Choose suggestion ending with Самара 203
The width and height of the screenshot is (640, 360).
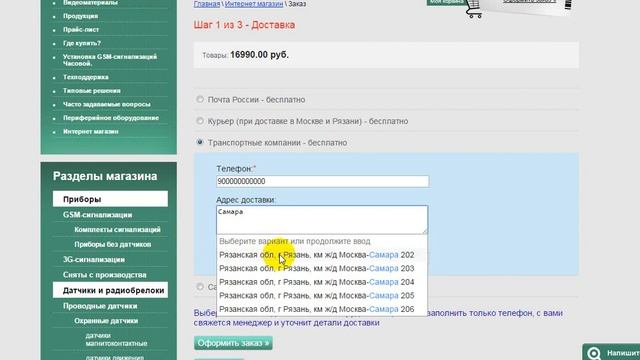click(x=322, y=268)
